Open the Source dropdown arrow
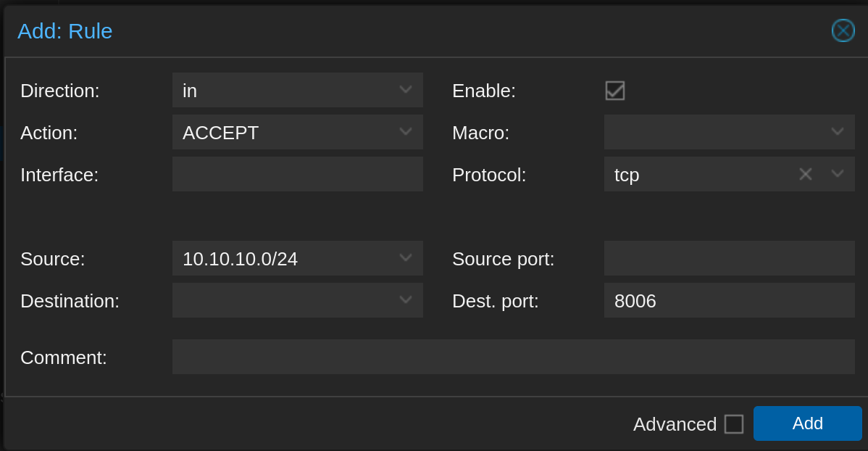This screenshot has height=451, width=868. point(406,258)
